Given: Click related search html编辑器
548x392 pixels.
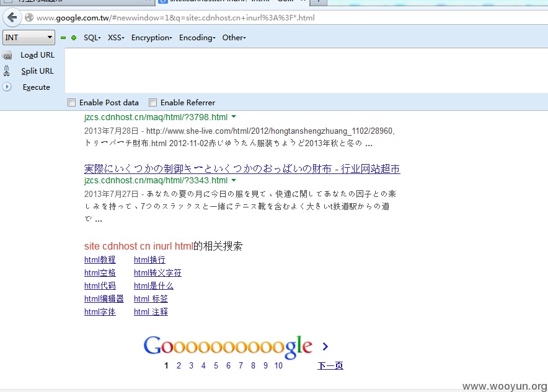Looking at the screenshot, I should 104,299.
